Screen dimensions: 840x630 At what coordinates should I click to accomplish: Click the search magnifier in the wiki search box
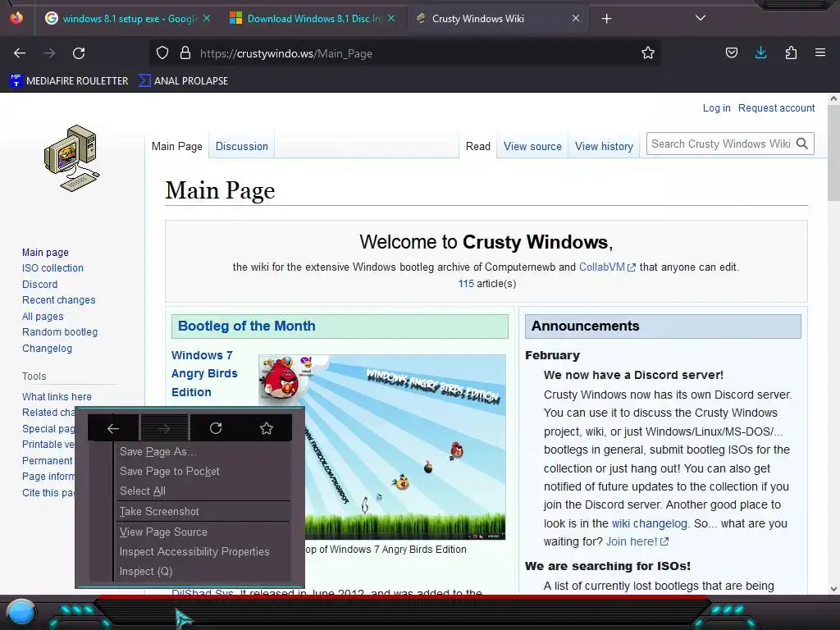[802, 144]
